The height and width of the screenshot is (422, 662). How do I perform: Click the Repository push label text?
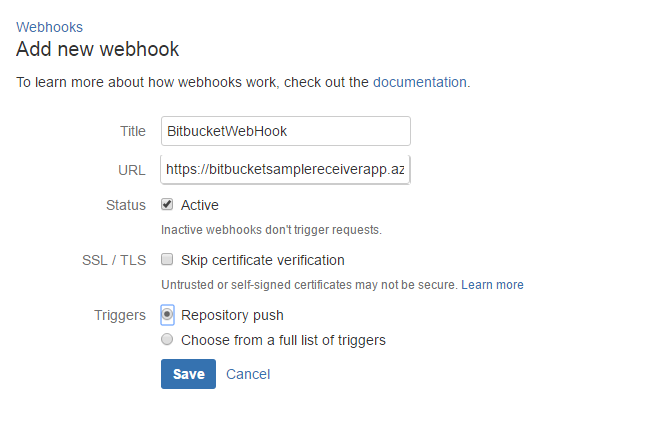[x=232, y=315]
